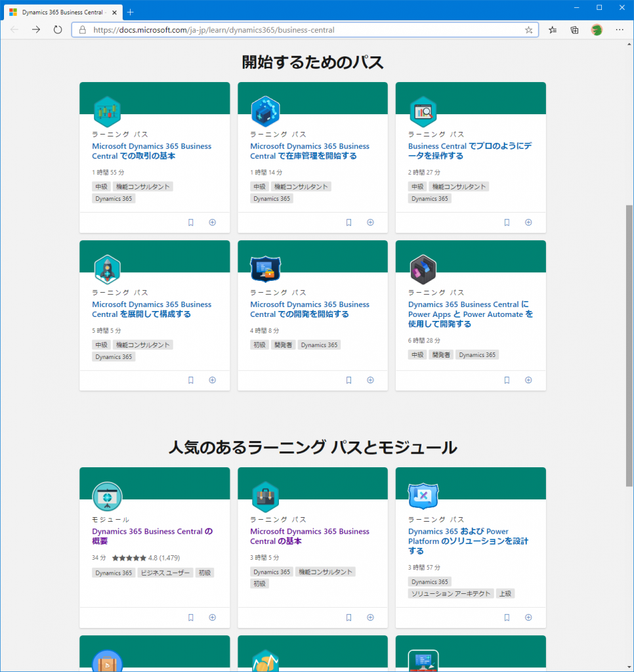This screenshot has width=634, height=672.
Task: Add 在庫管理を開始する card to collection
Action: 370,222
